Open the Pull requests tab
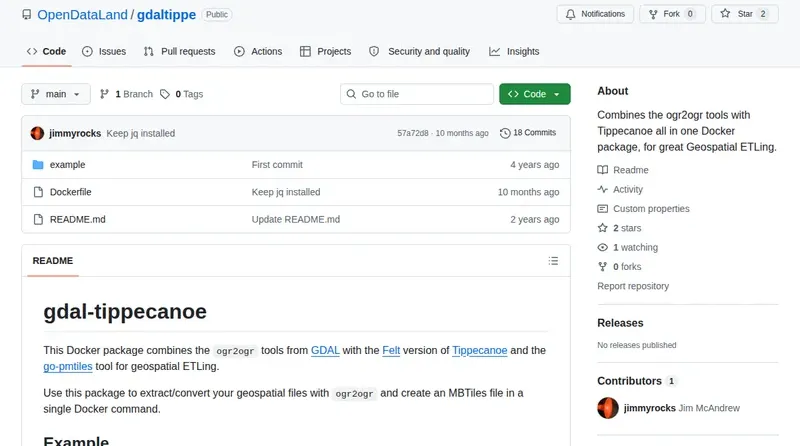 (180, 52)
